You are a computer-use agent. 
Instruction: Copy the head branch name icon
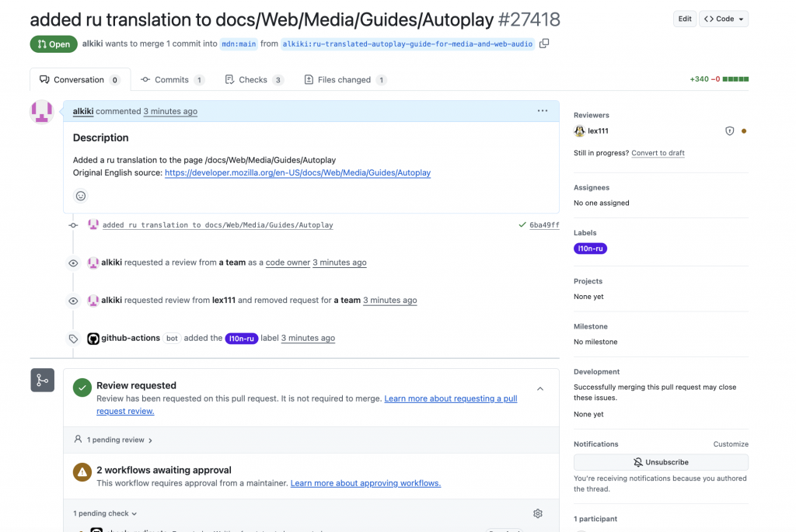[544, 43]
